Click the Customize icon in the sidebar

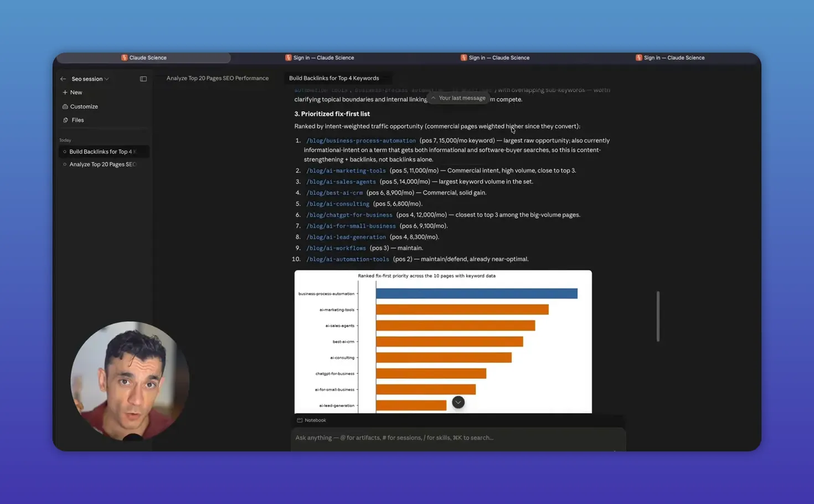[65, 106]
